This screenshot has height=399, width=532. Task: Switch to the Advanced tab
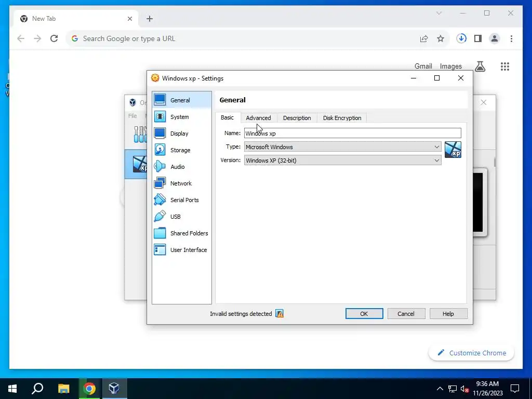259,118
